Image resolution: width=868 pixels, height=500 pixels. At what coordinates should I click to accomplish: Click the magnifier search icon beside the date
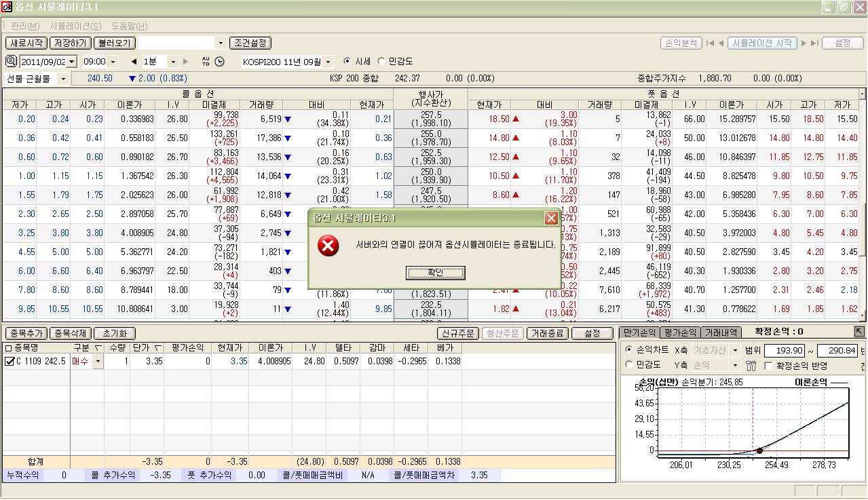pyautogui.click(x=11, y=61)
